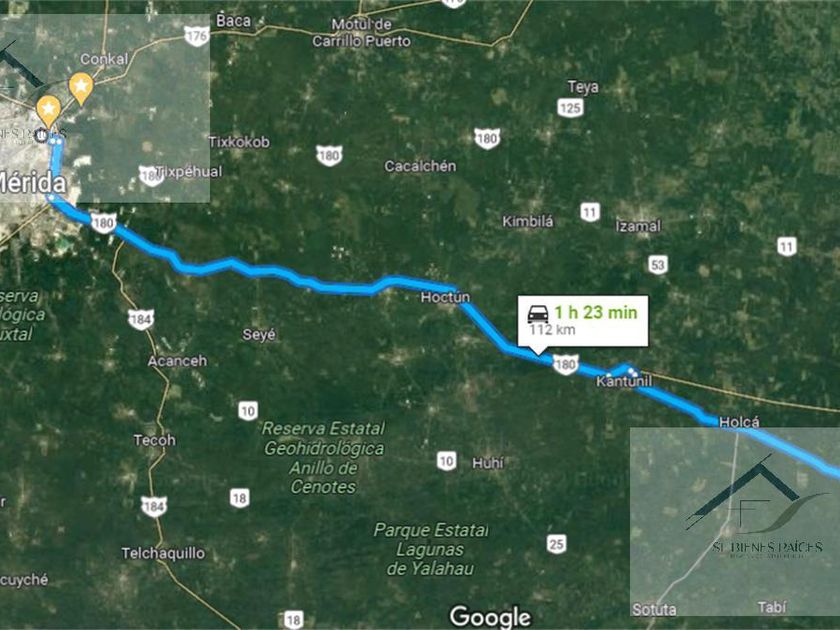The width and height of the screenshot is (840, 630).
Task: Select the Hoctún town label
Action: point(445,297)
